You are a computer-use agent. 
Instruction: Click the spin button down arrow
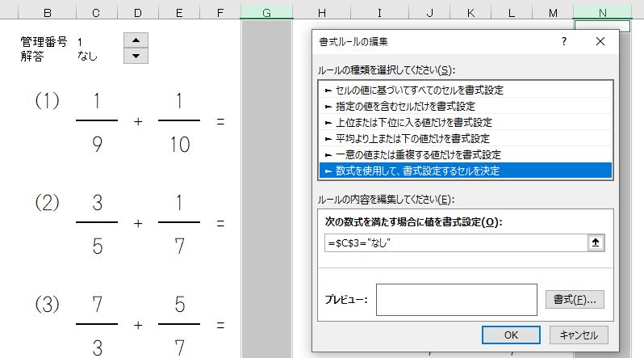click(136, 56)
